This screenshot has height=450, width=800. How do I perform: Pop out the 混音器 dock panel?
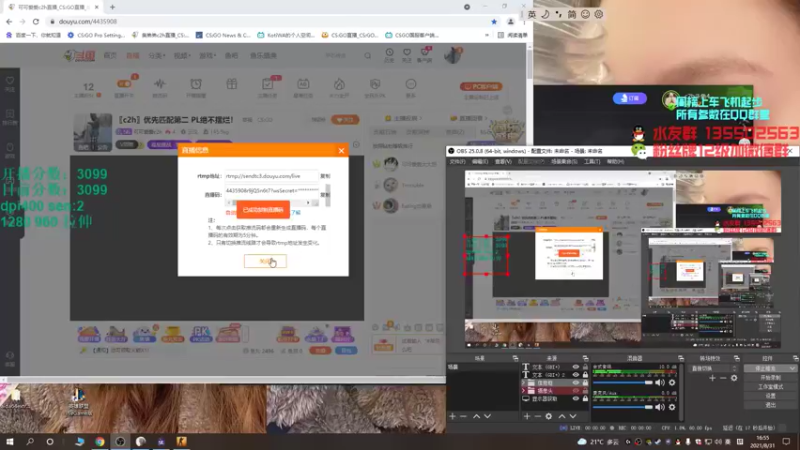coord(681,358)
